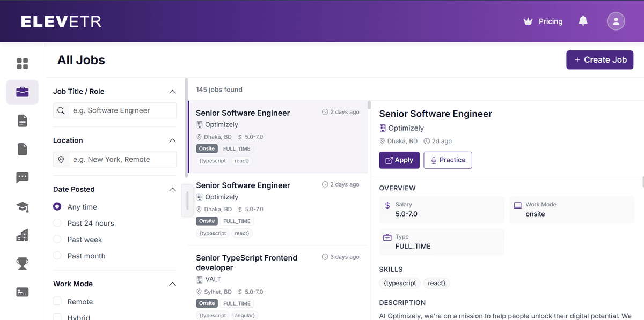
Task: Enable the Remote work mode checkbox
Action: [x=57, y=302]
